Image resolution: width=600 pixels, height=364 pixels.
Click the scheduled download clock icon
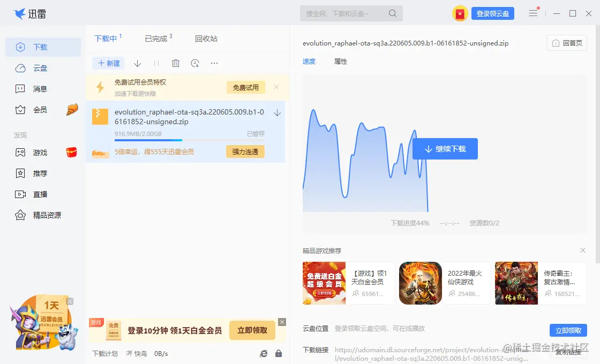pyautogui.click(x=195, y=64)
